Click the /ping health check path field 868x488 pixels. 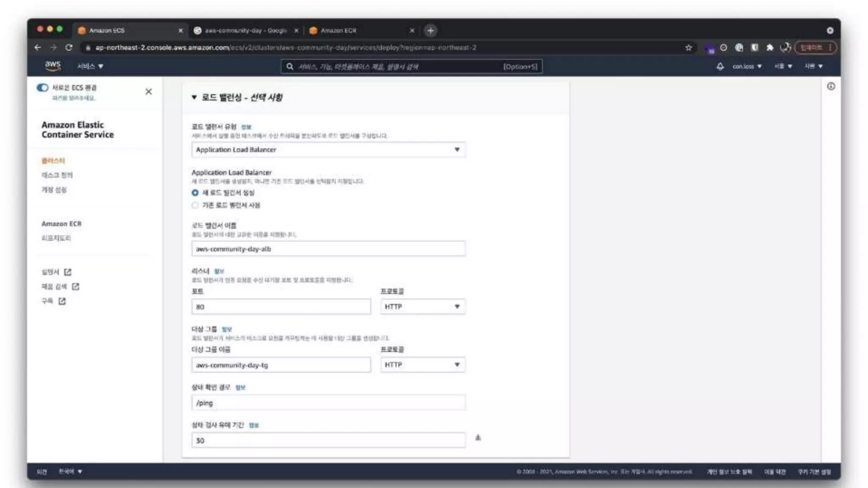point(328,403)
